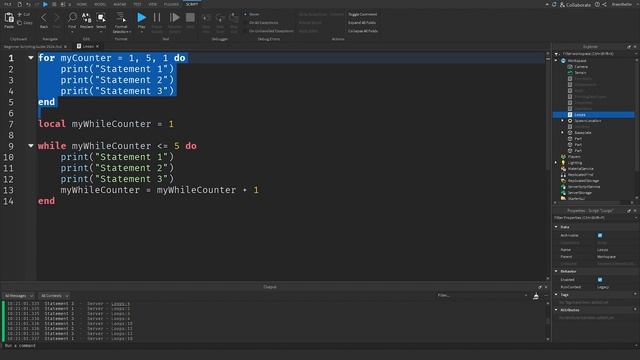
Task: Click the Filter Properties input field
Action: (x=594, y=218)
